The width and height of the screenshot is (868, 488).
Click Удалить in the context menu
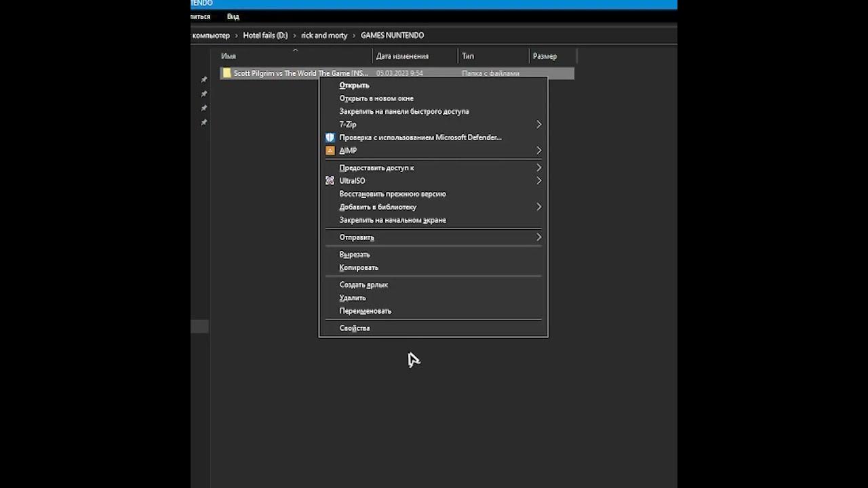click(x=353, y=298)
